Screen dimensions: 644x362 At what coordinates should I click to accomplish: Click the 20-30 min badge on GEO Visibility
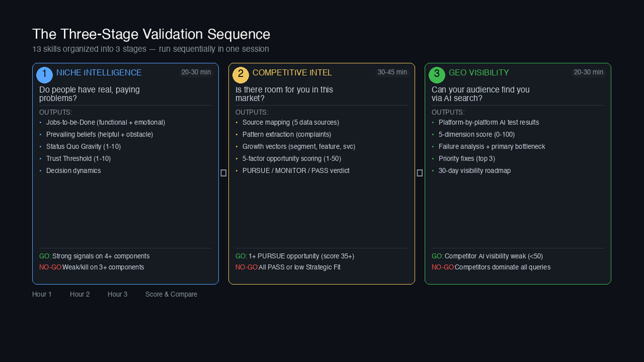click(588, 72)
